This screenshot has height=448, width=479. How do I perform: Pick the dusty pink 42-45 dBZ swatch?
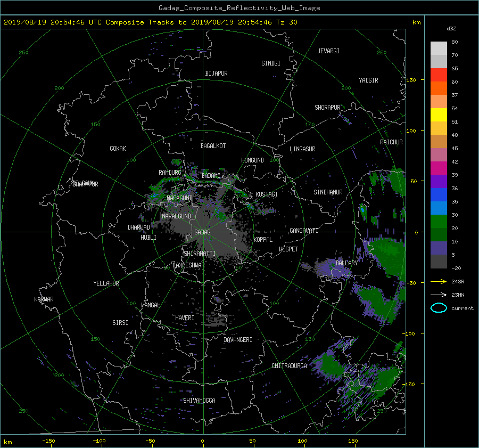[439, 154]
